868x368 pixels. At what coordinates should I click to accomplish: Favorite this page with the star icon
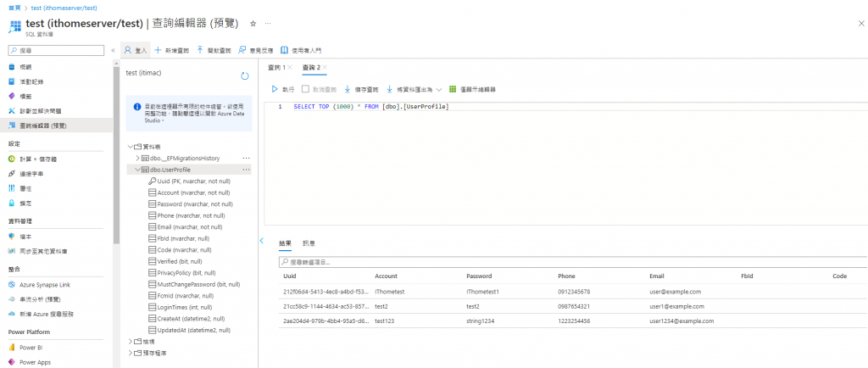[x=253, y=24]
